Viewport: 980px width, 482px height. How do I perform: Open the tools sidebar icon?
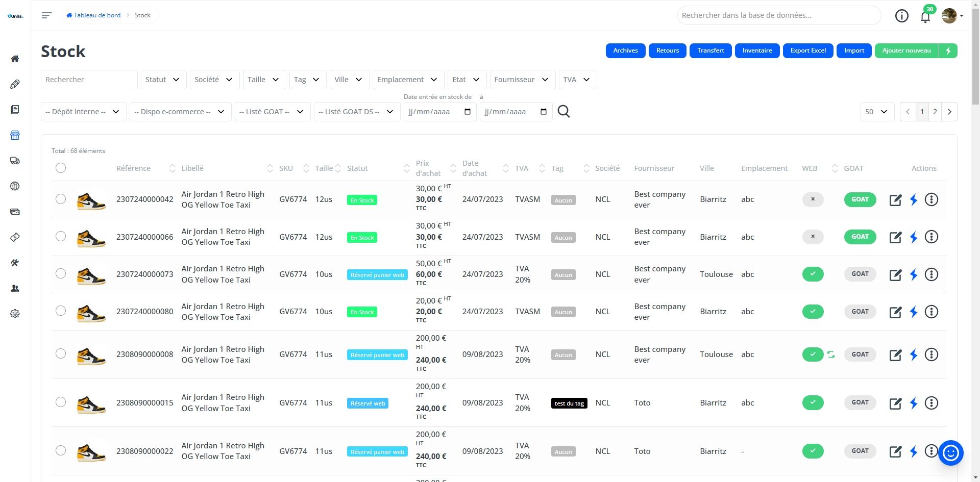point(15,263)
